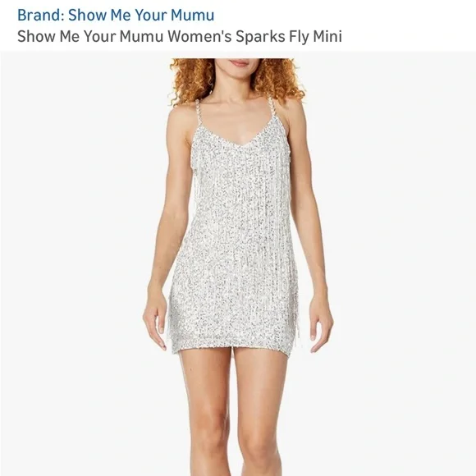This screenshot has height=476, width=476.
Task: Click the sequin dress in the photo
Action: coord(234,243)
